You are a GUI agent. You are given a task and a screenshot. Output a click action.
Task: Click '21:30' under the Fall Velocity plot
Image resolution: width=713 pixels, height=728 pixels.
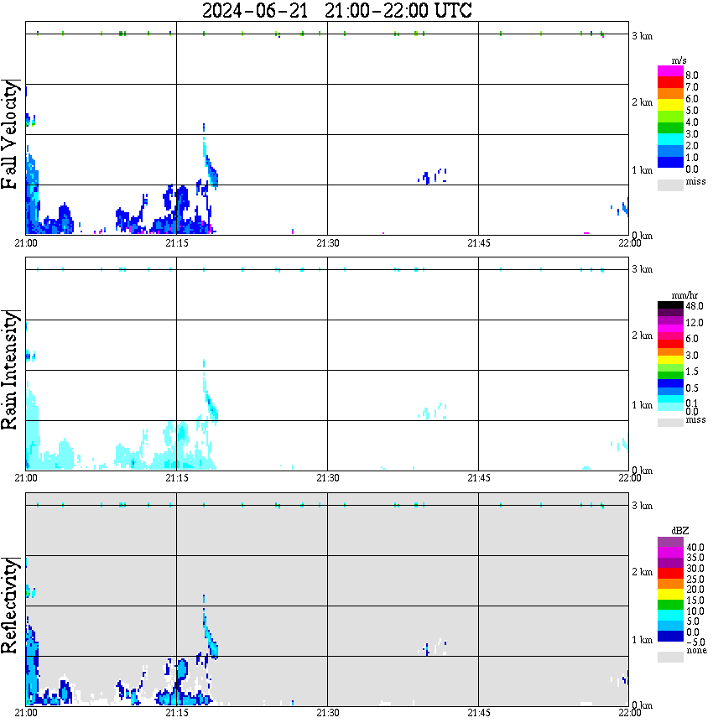tap(328, 243)
